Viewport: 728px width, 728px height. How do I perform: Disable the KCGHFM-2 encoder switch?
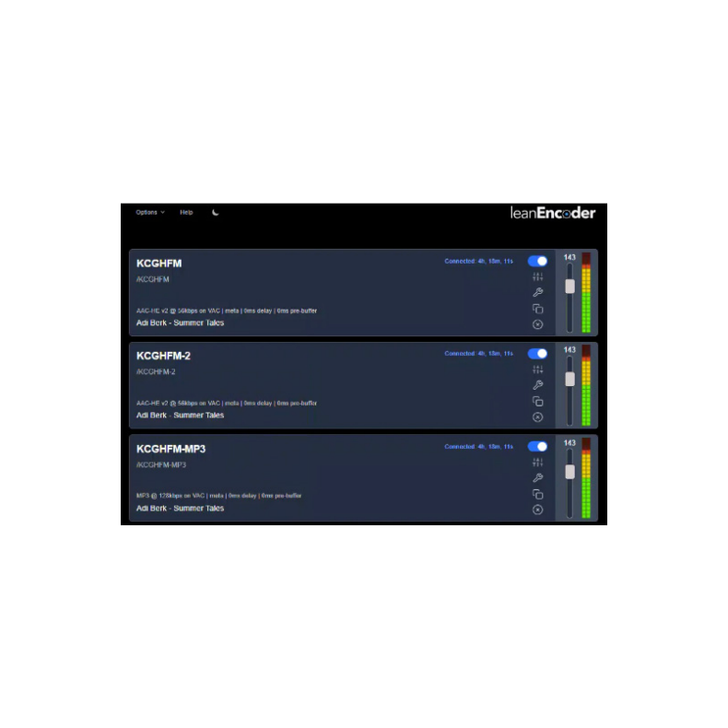(537, 354)
